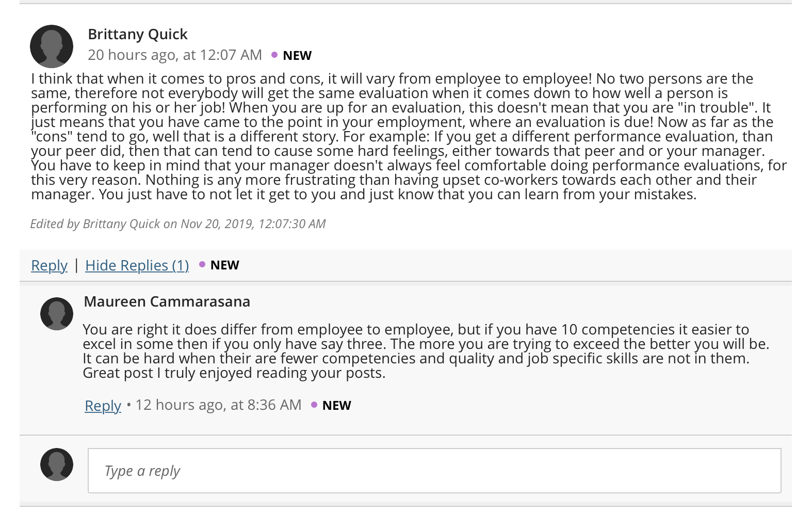The width and height of the screenshot is (812, 512).
Task: Reply to Brittany Quick's post
Action: tap(49, 265)
